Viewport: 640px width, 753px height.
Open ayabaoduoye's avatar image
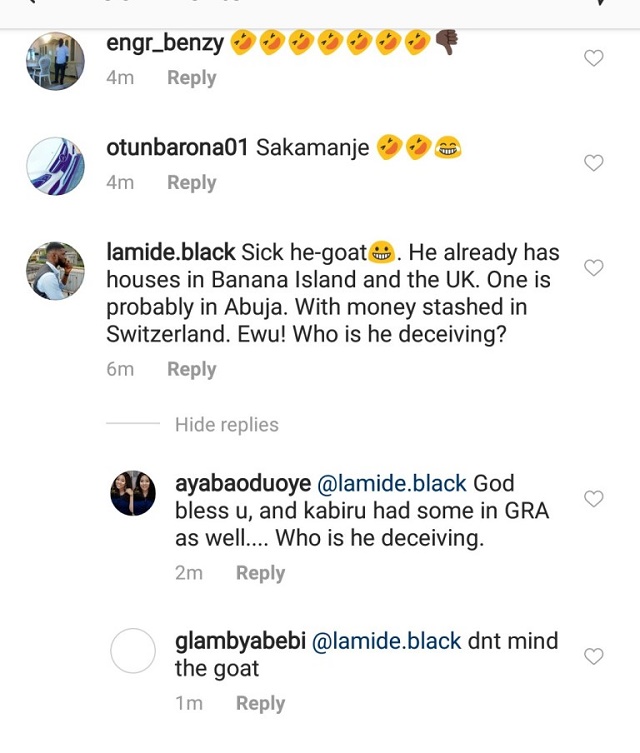pyautogui.click(x=133, y=493)
